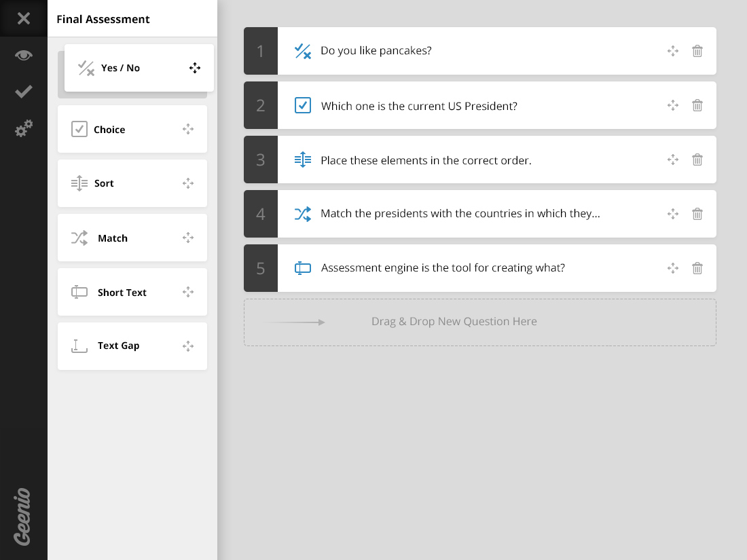Click move handle on question 1
The image size is (747, 560).
pyautogui.click(x=673, y=51)
